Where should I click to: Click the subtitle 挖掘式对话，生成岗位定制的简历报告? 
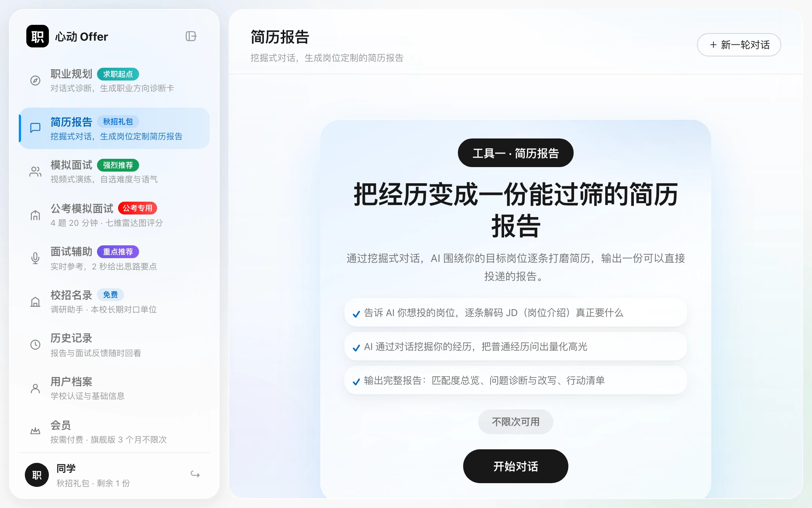coord(327,58)
